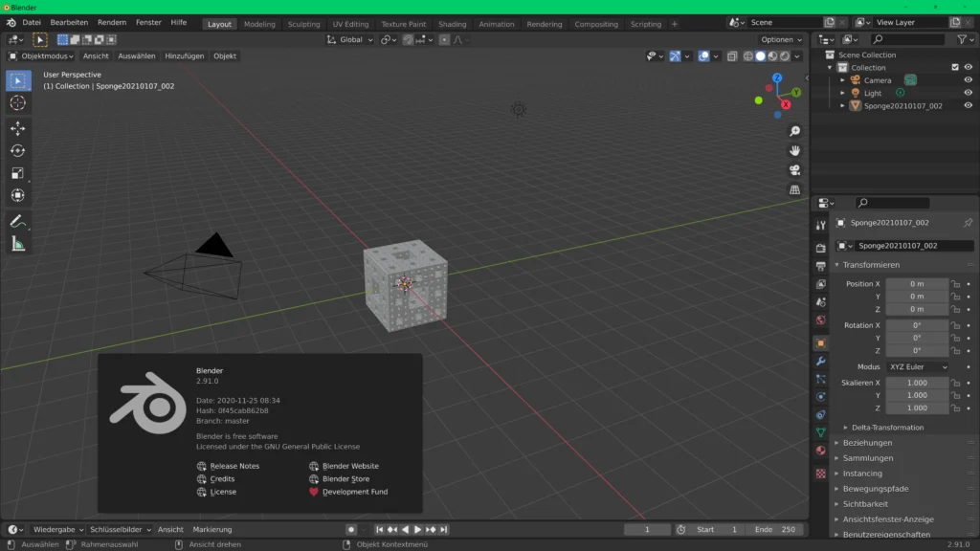Switch to the UV Editing workspace tab

click(350, 24)
